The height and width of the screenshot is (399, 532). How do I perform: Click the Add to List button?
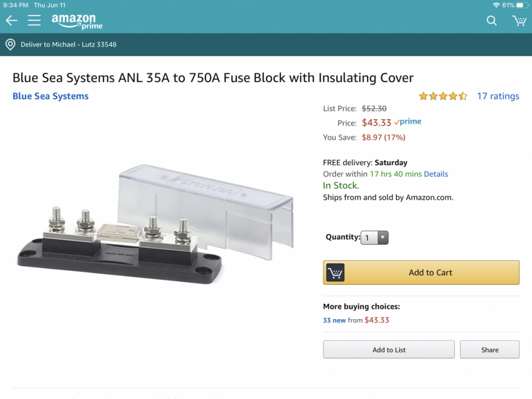click(x=389, y=350)
